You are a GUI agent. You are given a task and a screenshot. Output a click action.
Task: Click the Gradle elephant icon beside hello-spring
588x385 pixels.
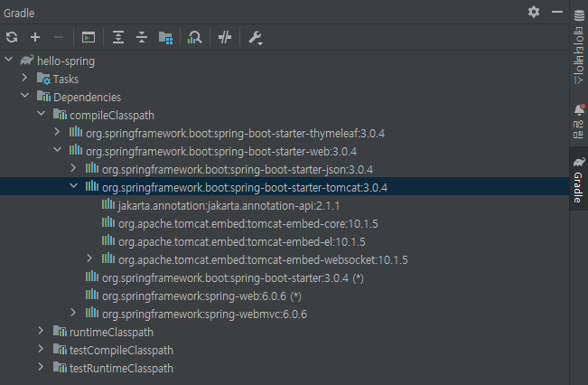pos(26,60)
